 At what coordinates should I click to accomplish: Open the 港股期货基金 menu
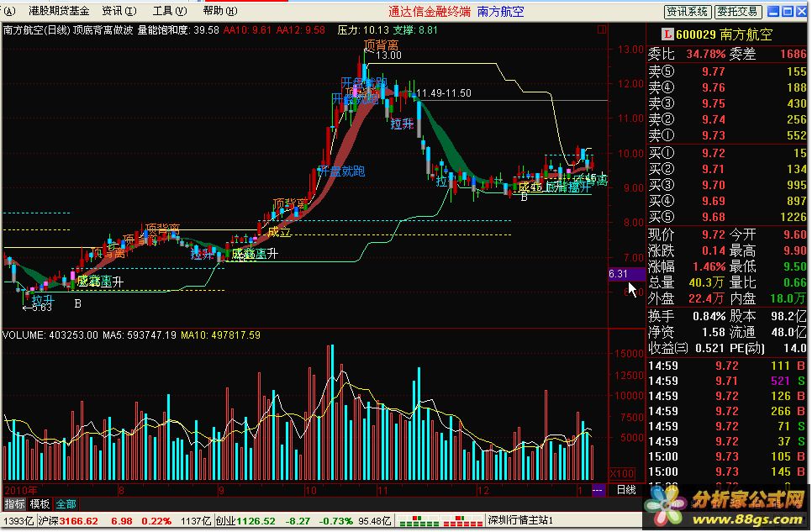pos(59,11)
